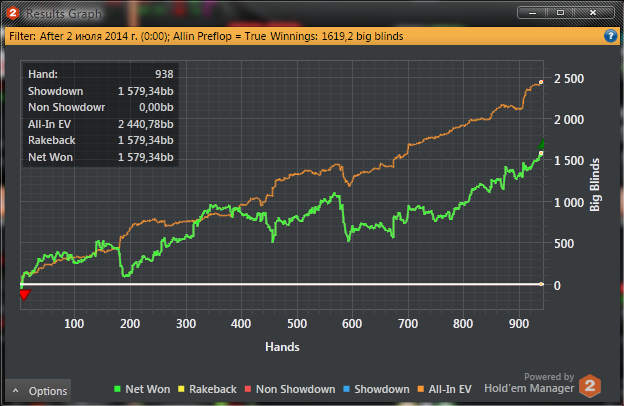Image resolution: width=624 pixels, height=406 pixels.
Task: Click the Hand: 938 row in tooltip
Action: [101, 74]
